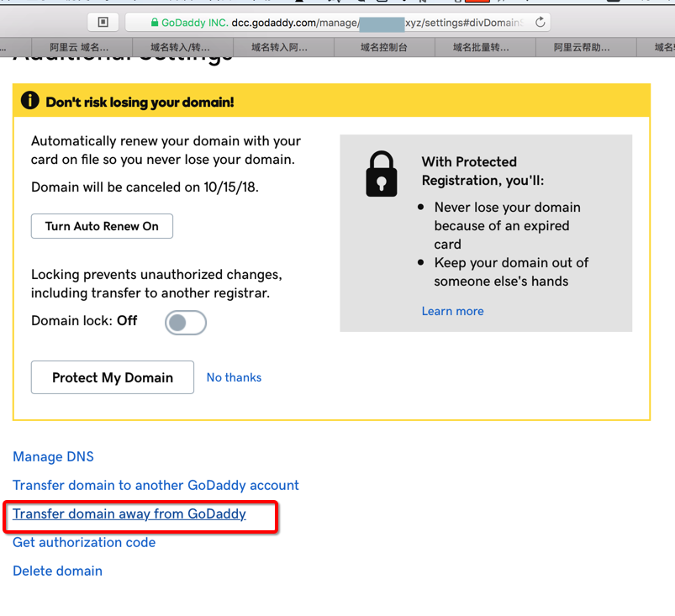The image size is (675, 616).
Task: Click Transfer domain away from GoDaddy
Action: [x=129, y=514]
